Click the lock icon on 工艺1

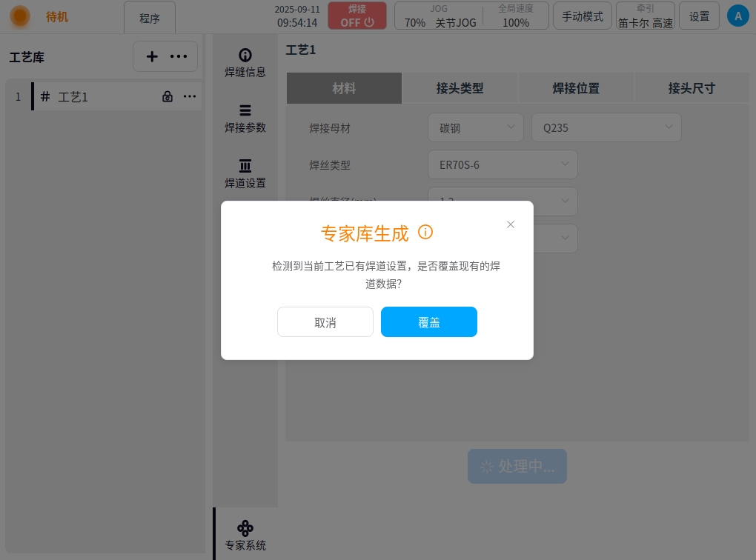coord(168,96)
